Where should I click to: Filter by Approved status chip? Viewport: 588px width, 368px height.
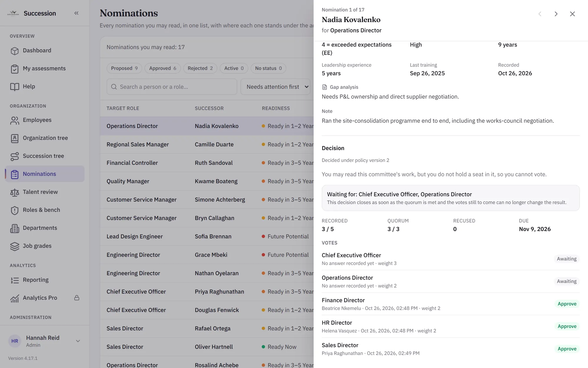click(x=163, y=68)
